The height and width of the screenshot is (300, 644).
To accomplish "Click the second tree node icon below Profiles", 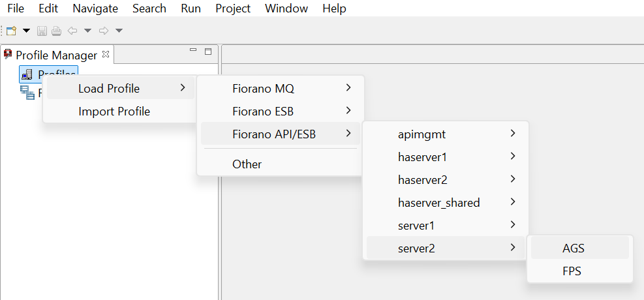I will 27,93.
